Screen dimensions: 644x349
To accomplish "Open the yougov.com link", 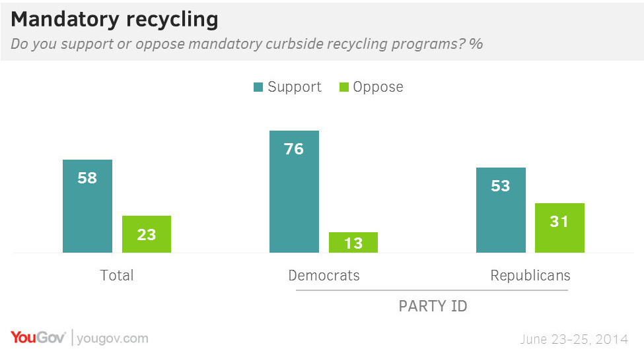I will click(x=112, y=338).
